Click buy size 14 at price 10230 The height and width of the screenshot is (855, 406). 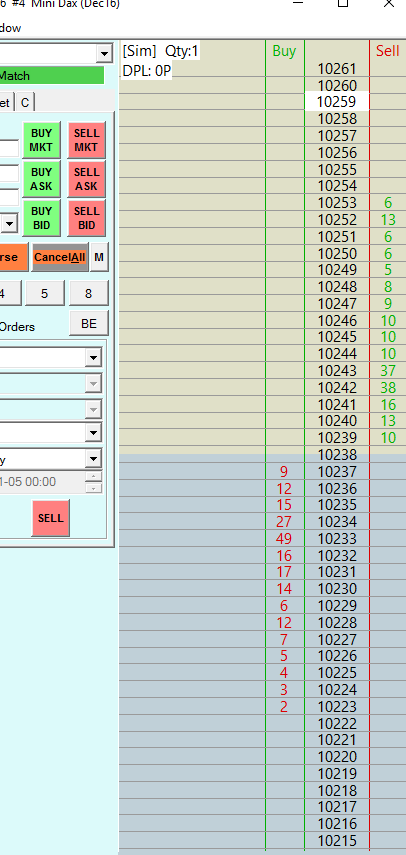[x=284, y=589]
